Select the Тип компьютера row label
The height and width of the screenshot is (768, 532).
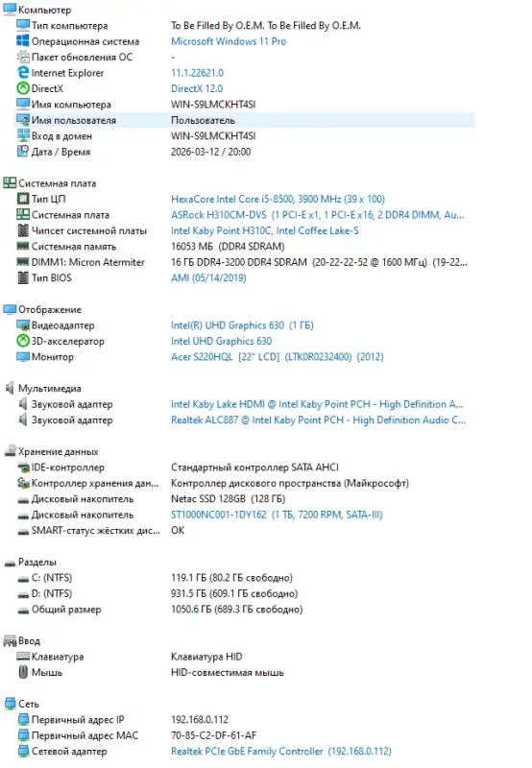(69, 26)
